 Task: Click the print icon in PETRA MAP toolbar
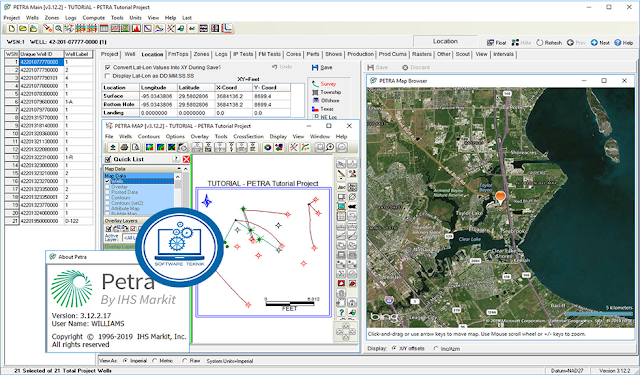click(x=124, y=147)
